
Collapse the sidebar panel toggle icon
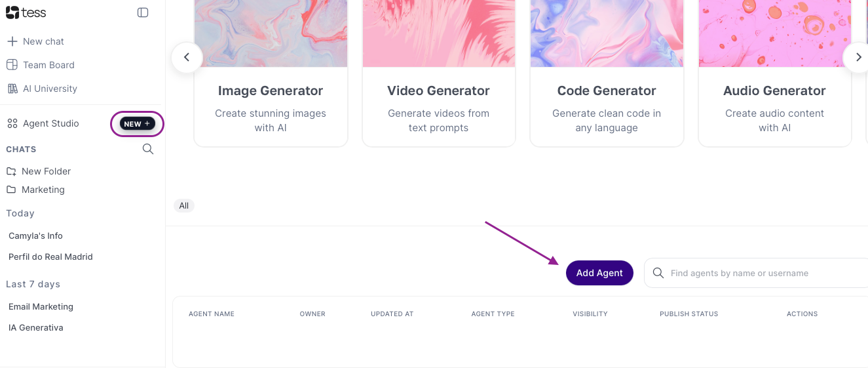click(143, 12)
